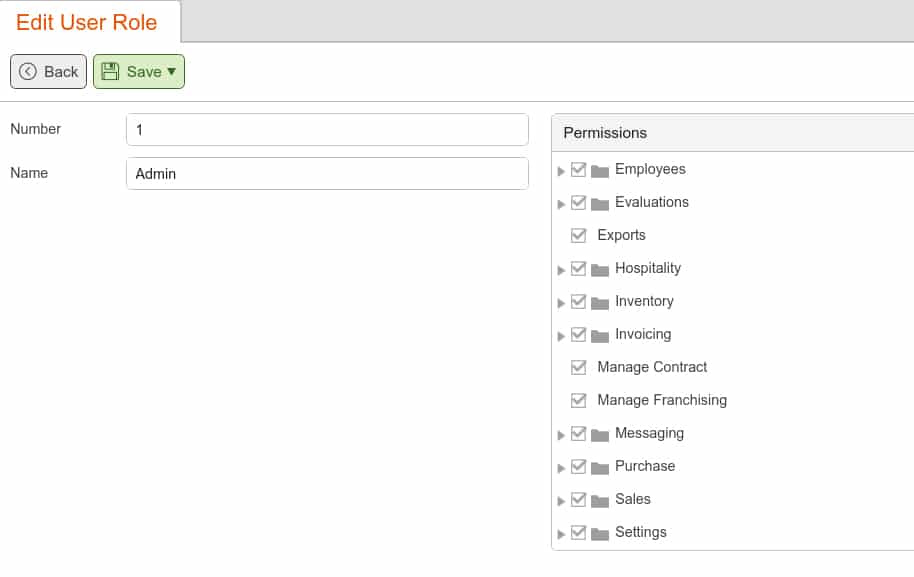Expand the Purchase permissions arrow
The height and width of the screenshot is (577, 914).
[561, 467]
